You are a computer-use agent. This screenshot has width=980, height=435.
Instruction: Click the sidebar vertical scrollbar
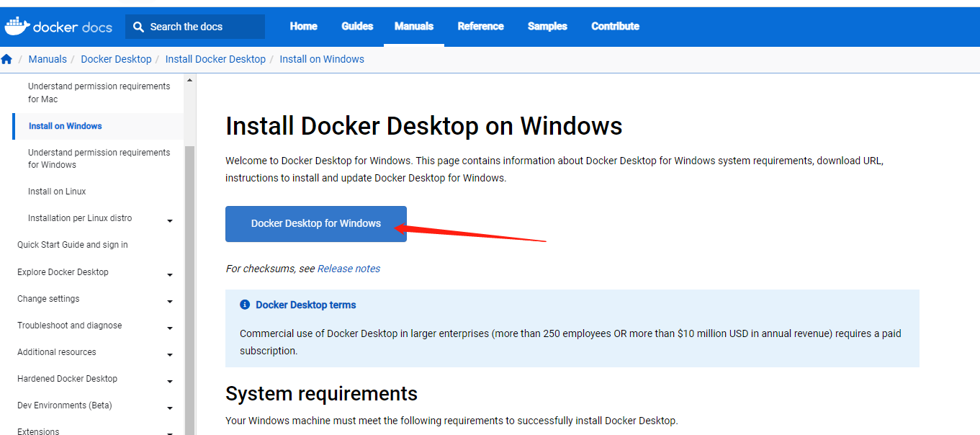pos(190,288)
